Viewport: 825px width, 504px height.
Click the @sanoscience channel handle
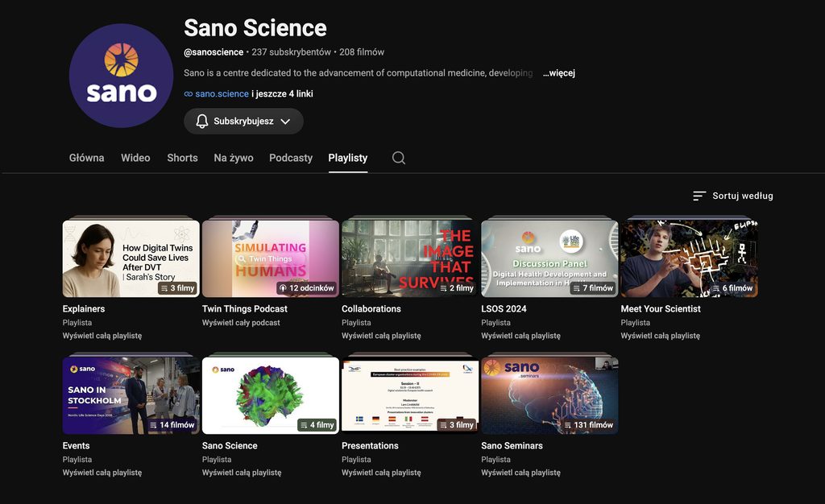[x=214, y=52]
